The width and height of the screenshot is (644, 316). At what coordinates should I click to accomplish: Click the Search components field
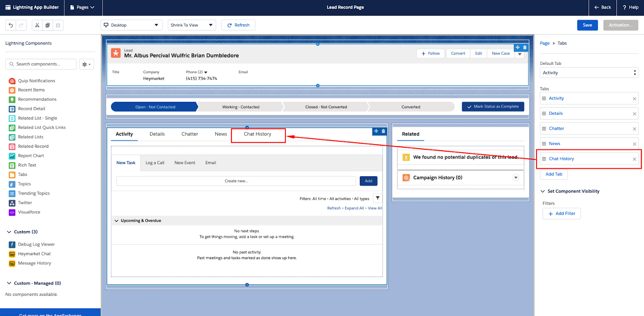click(x=41, y=64)
